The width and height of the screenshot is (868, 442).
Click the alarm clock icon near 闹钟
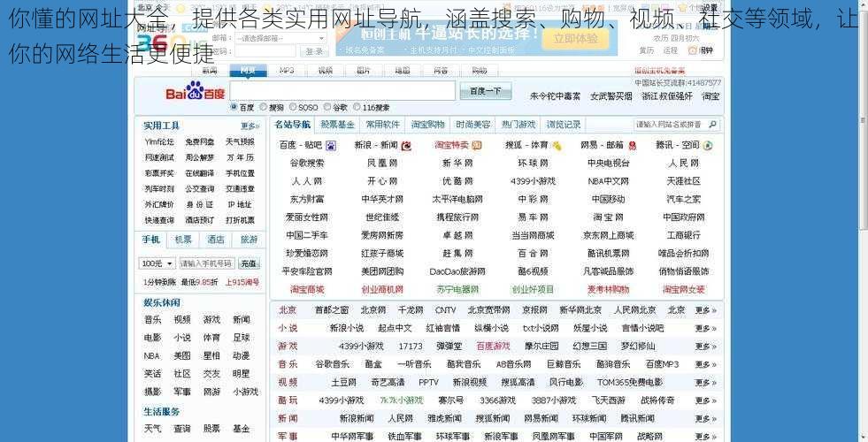[x=693, y=50]
